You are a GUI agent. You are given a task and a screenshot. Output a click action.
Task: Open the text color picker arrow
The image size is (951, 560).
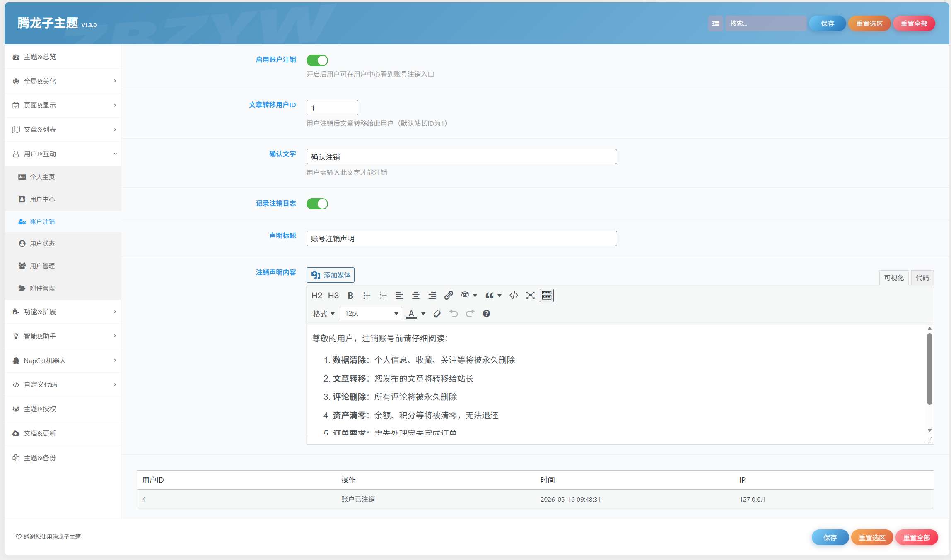pos(423,314)
